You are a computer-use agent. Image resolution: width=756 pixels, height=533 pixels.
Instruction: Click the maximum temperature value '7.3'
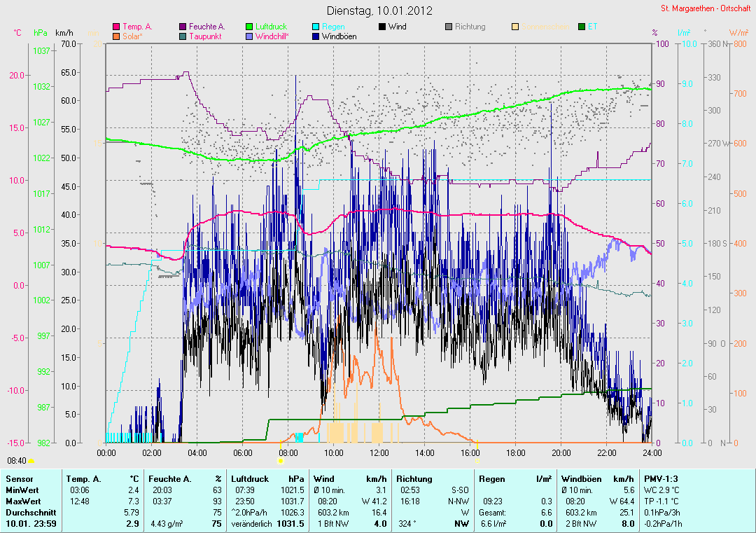tap(134, 501)
